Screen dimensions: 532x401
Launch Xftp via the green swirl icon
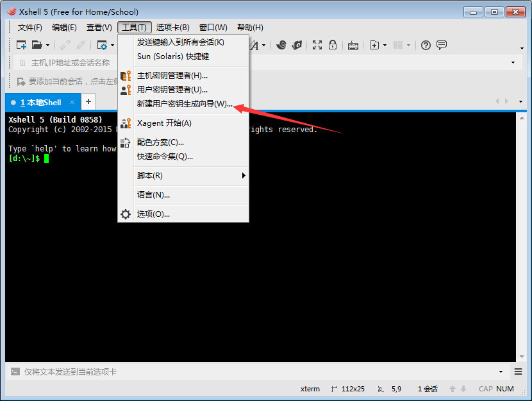pos(281,45)
